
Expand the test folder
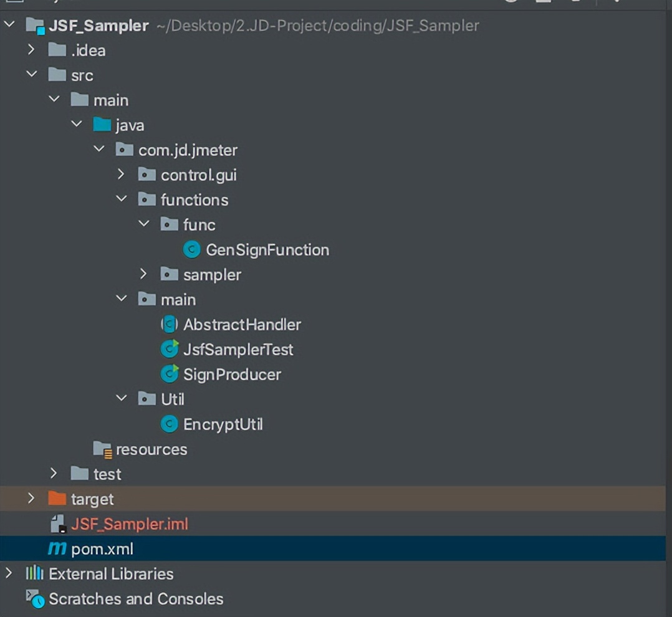54,474
